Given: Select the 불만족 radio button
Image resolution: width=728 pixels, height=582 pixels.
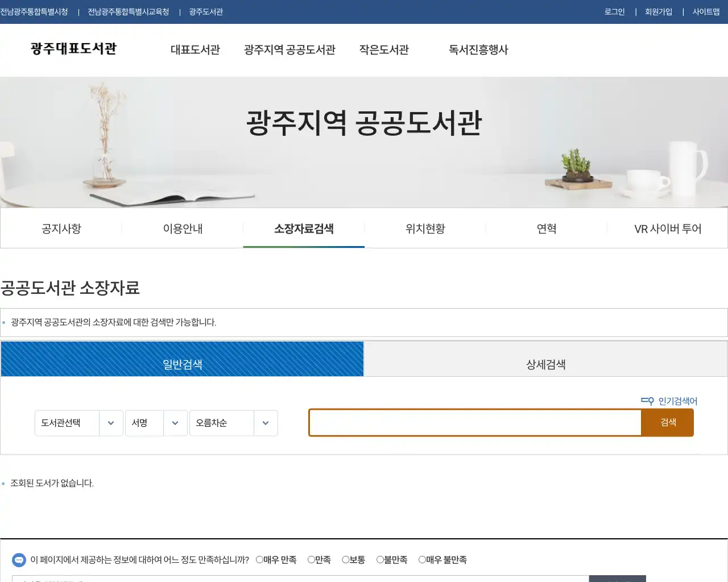Looking at the screenshot, I should (x=380, y=560).
